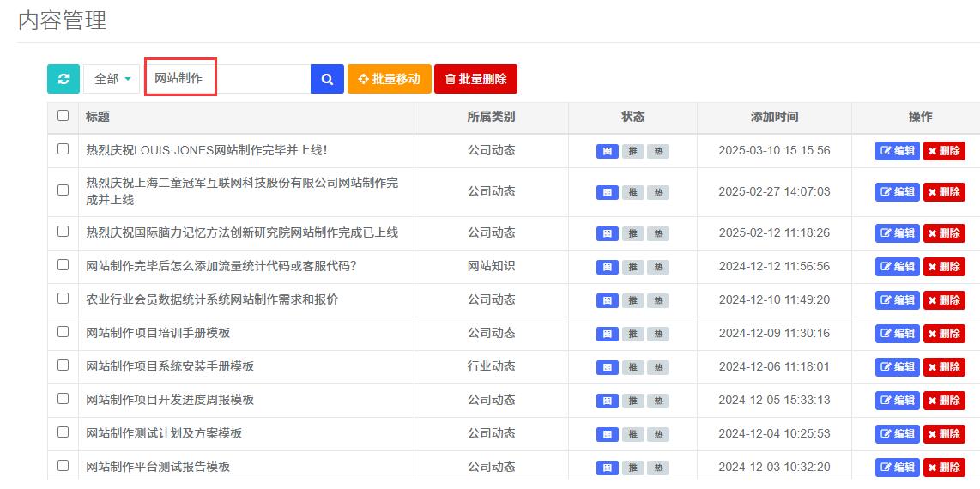The image size is (980, 489).
Task: Open the 全部 category dropdown
Action: [x=112, y=79]
